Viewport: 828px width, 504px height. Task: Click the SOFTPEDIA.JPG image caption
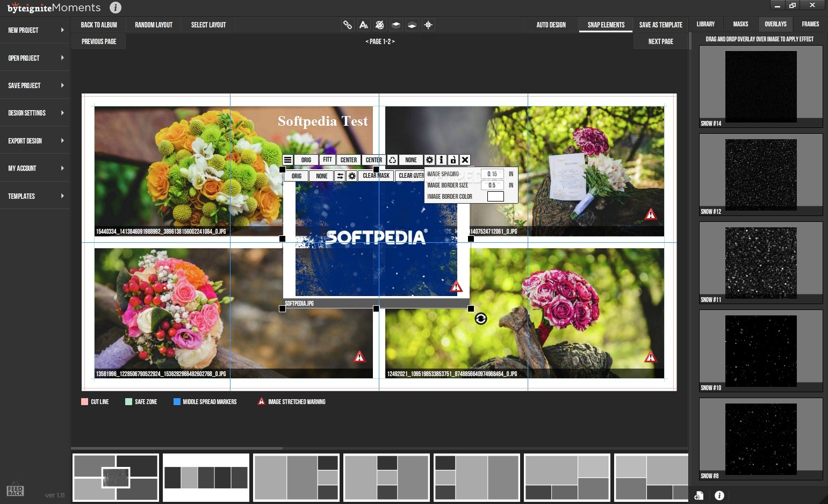tap(299, 304)
